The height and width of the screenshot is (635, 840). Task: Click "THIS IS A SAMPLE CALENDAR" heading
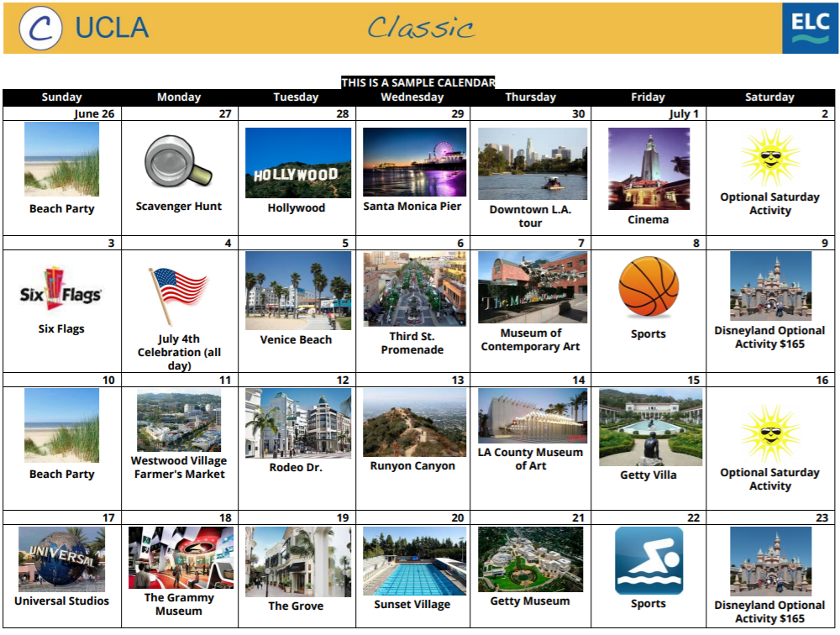pyautogui.click(x=418, y=82)
